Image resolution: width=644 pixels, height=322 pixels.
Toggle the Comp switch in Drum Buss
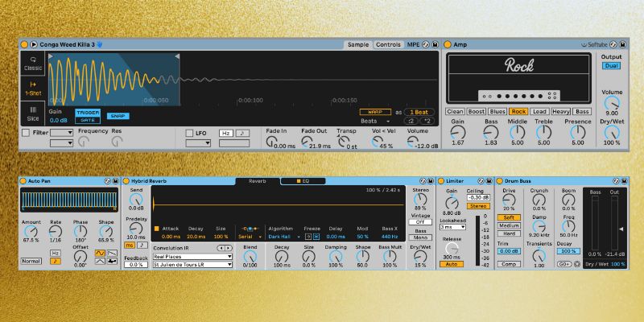tap(509, 264)
